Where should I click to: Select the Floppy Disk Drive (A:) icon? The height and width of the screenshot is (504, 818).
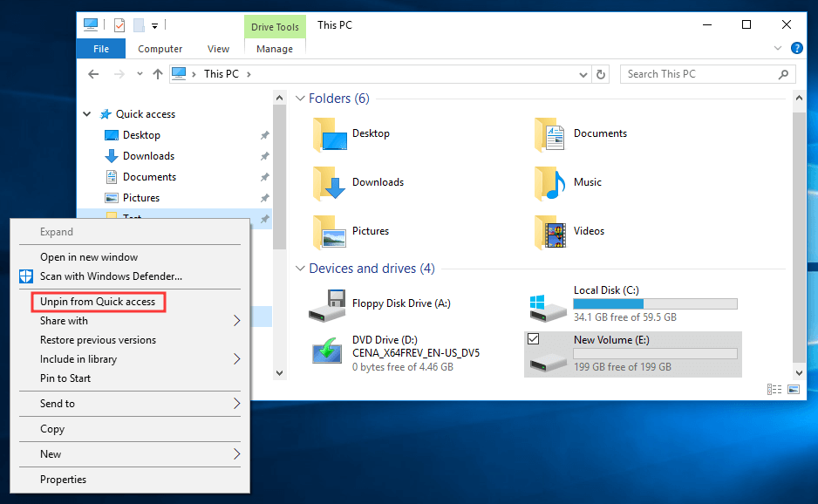pyautogui.click(x=327, y=306)
